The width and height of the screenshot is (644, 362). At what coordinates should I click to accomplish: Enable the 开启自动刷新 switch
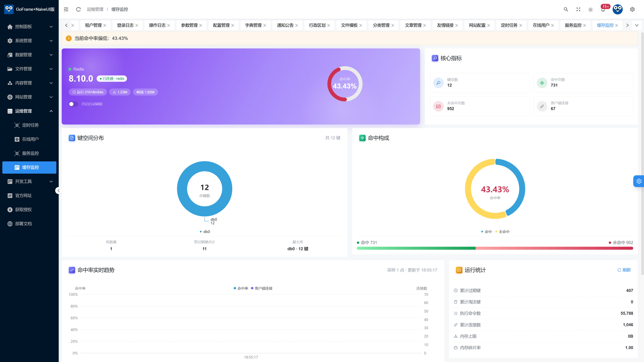(x=73, y=104)
